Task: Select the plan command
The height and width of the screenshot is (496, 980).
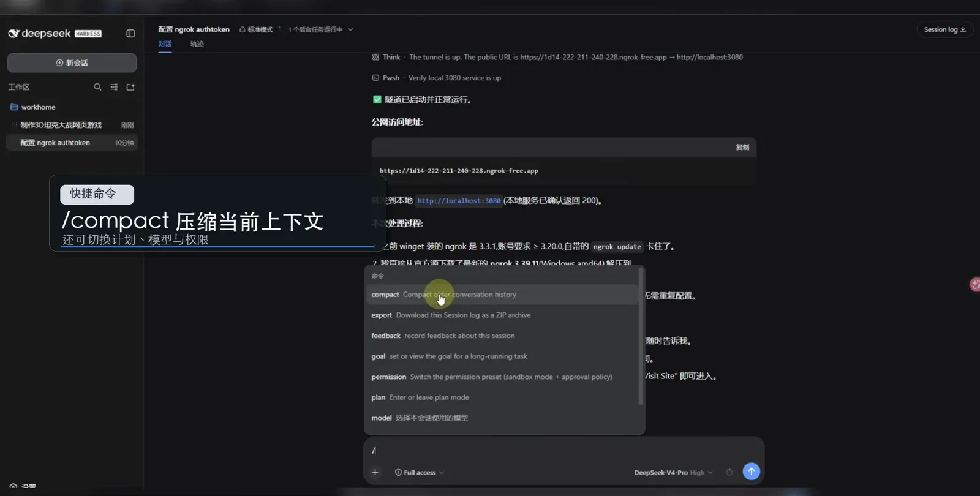Action: [x=502, y=397]
